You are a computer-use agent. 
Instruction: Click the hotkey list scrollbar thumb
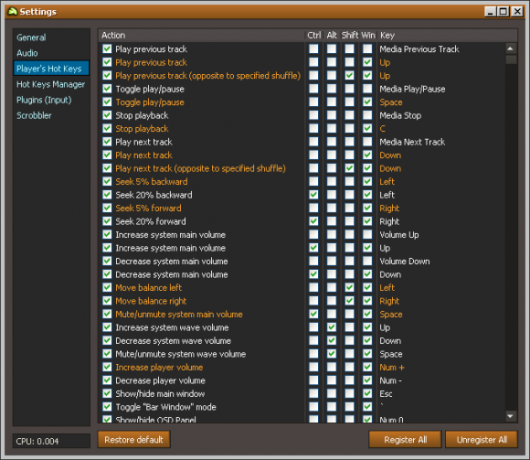(511, 59)
